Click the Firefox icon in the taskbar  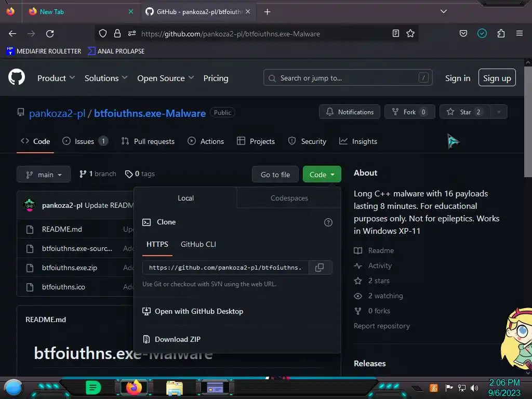[134, 387]
